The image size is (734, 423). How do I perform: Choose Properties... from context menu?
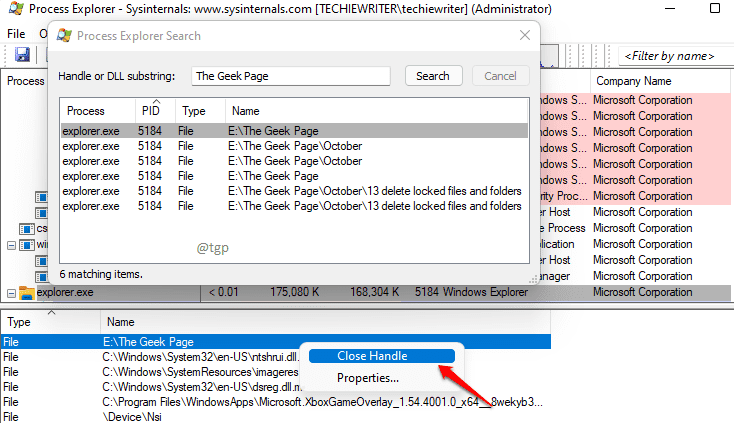coord(368,378)
